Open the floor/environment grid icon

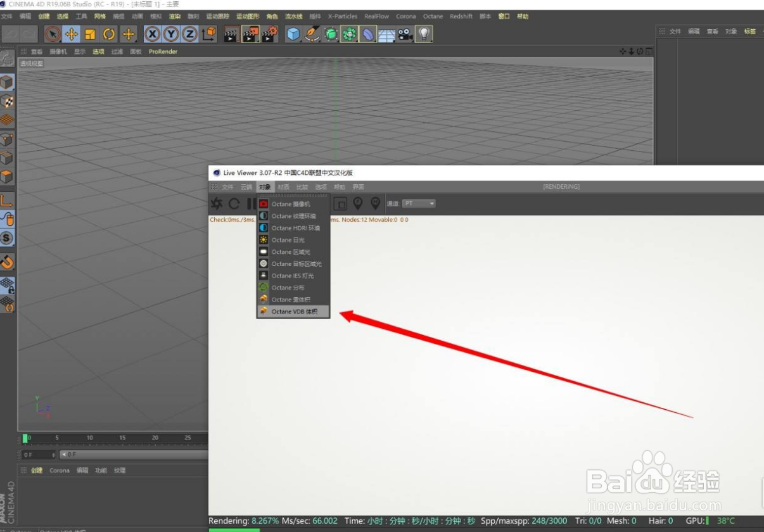point(386,34)
